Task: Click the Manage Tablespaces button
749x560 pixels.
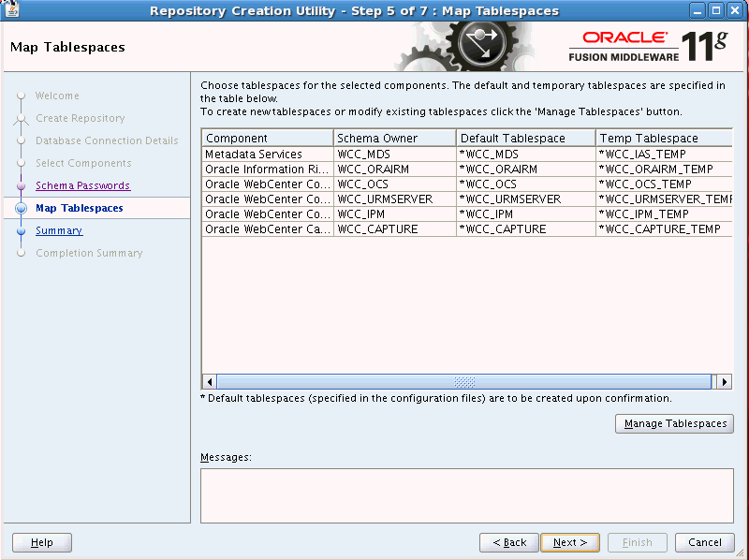Action: click(674, 423)
